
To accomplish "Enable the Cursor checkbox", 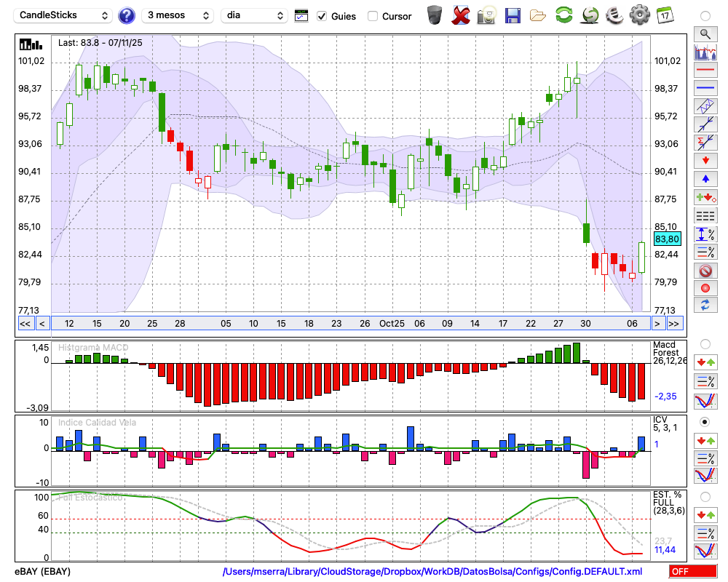I will coord(372,16).
